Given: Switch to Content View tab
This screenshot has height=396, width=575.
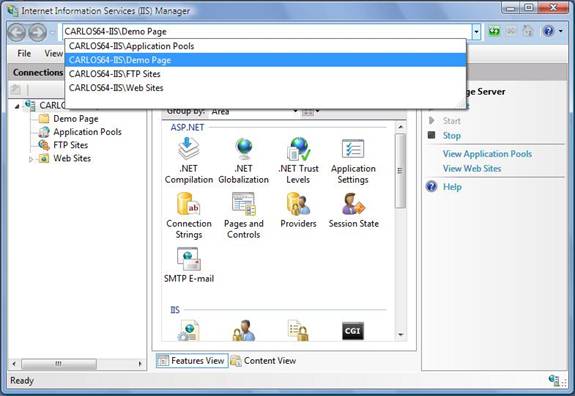Looking at the screenshot, I should click(x=263, y=361).
